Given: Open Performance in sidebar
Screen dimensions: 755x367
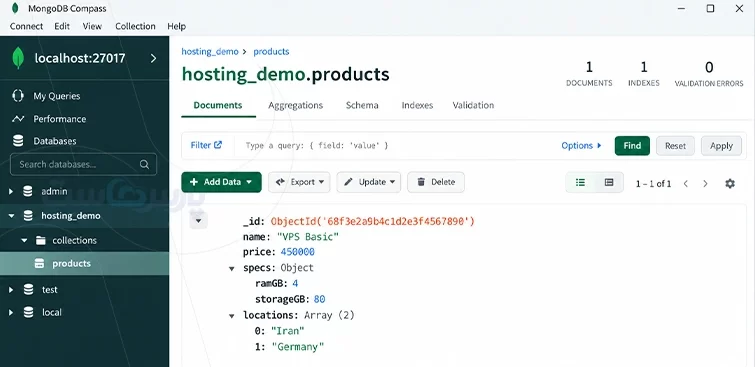Looking at the screenshot, I should pos(59,119).
